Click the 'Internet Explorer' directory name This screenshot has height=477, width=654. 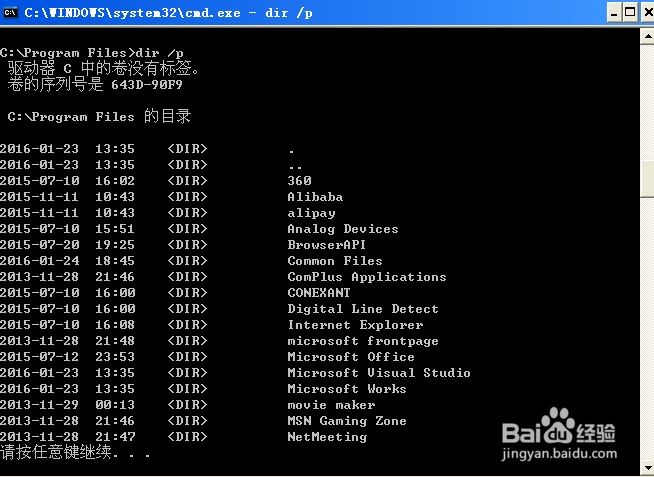[x=355, y=325]
